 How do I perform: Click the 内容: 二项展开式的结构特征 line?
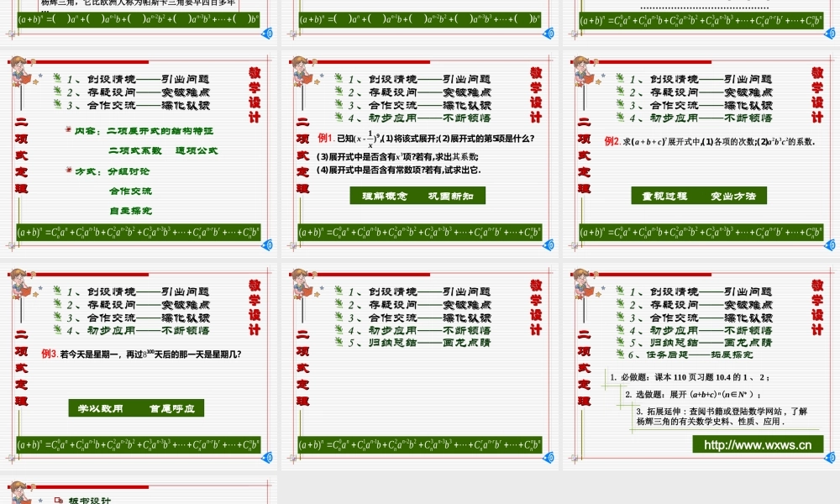click(x=144, y=131)
